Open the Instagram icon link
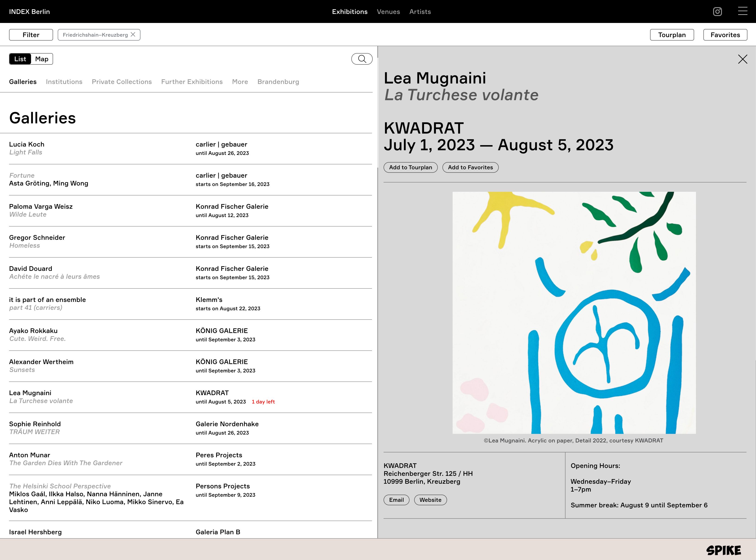Viewport: 756px width, 560px height. pos(717,12)
